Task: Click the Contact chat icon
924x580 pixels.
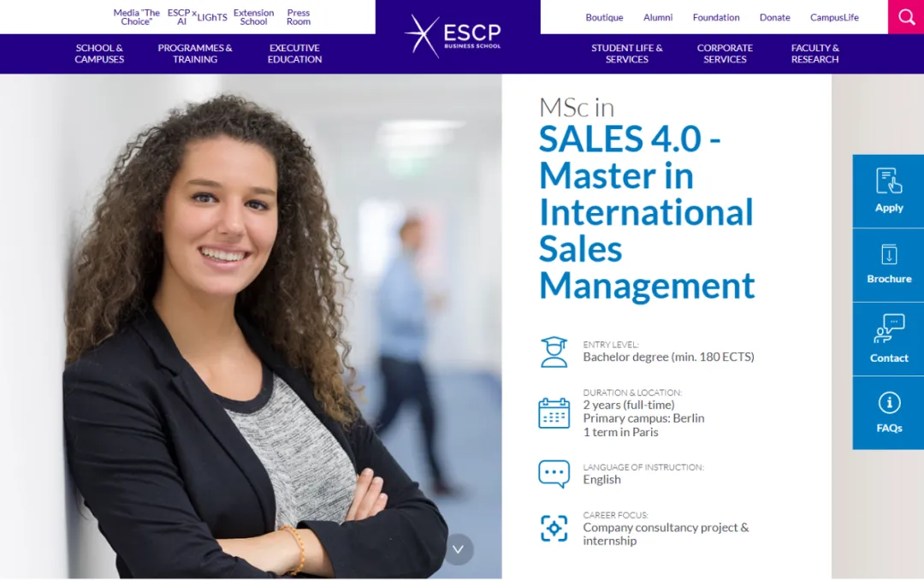Action: 889,328
